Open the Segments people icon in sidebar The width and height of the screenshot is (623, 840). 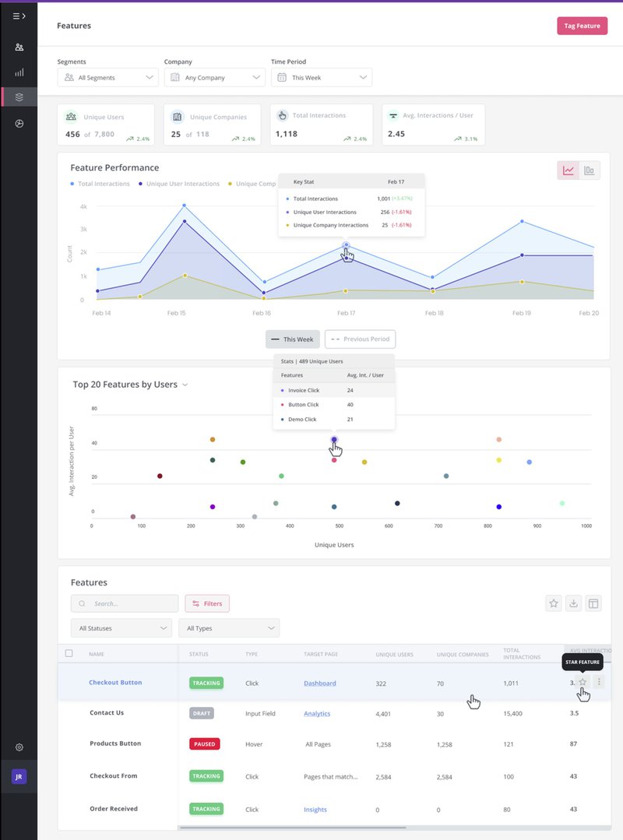pos(19,47)
